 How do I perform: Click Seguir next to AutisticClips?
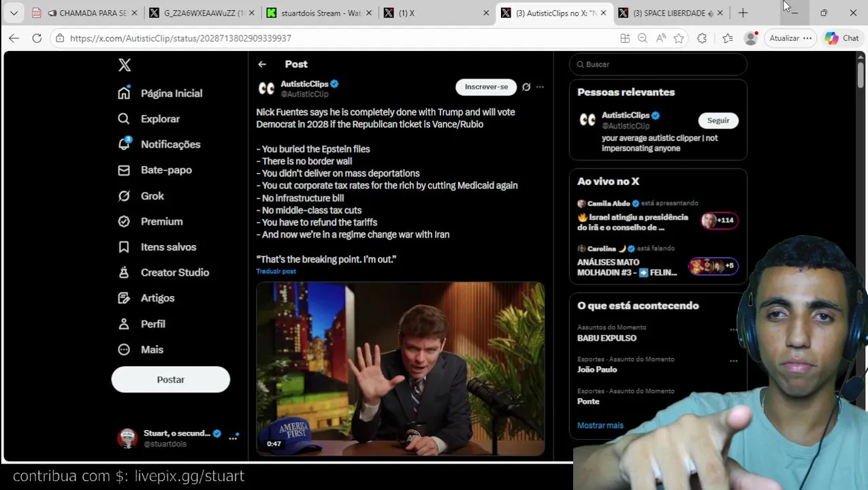718,120
